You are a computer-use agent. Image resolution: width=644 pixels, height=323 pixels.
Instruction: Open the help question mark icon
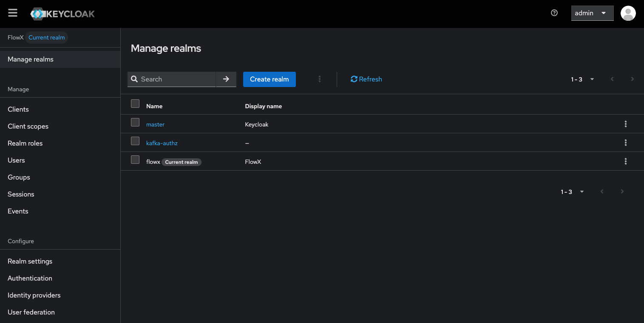[554, 13]
